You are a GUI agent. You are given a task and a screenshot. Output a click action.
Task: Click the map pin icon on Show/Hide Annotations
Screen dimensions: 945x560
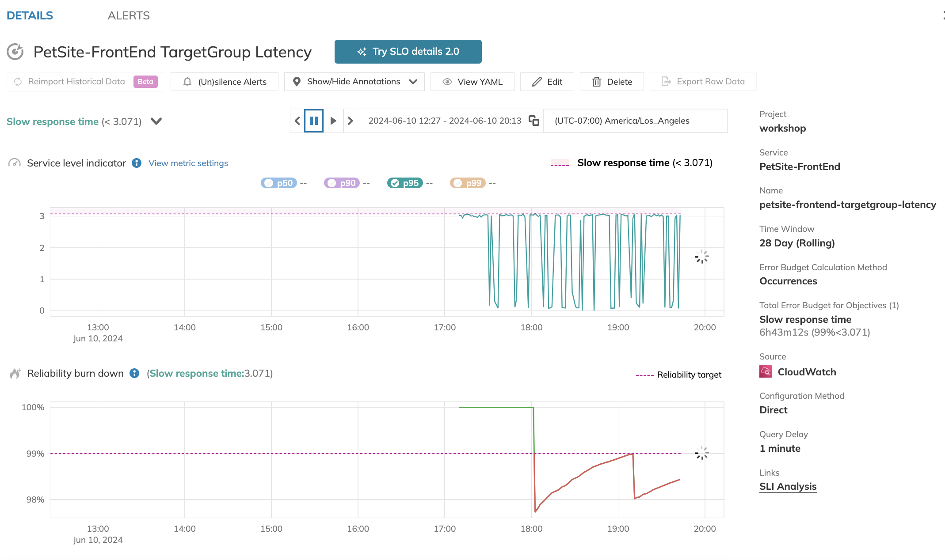click(x=297, y=82)
